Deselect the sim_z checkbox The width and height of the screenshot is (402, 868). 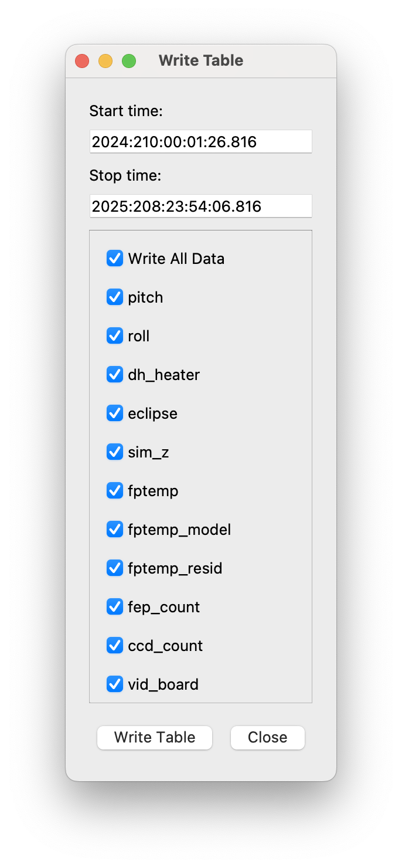tap(115, 452)
